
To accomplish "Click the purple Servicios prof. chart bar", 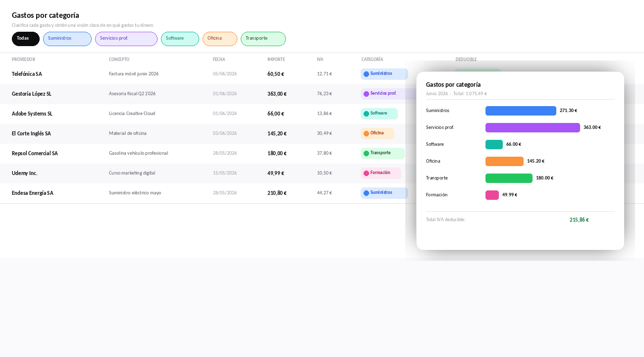I will click(x=533, y=127).
